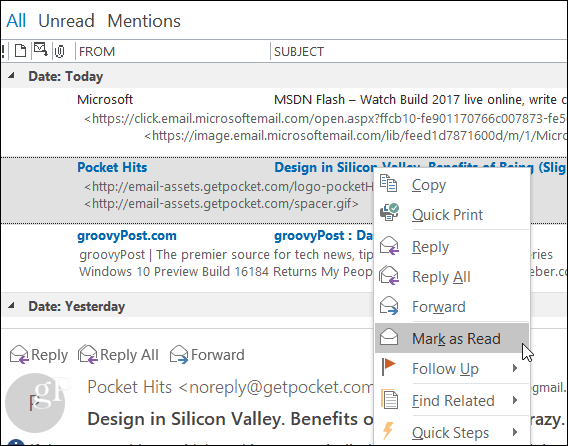Image resolution: width=568 pixels, height=446 pixels.
Task: Sort by importance exclamation column icon
Action: [3, 51]
